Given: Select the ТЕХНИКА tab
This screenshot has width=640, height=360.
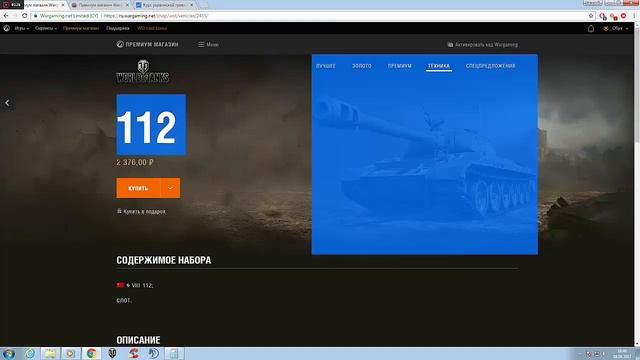Looking at the screenshot, I should pos(439,66).
